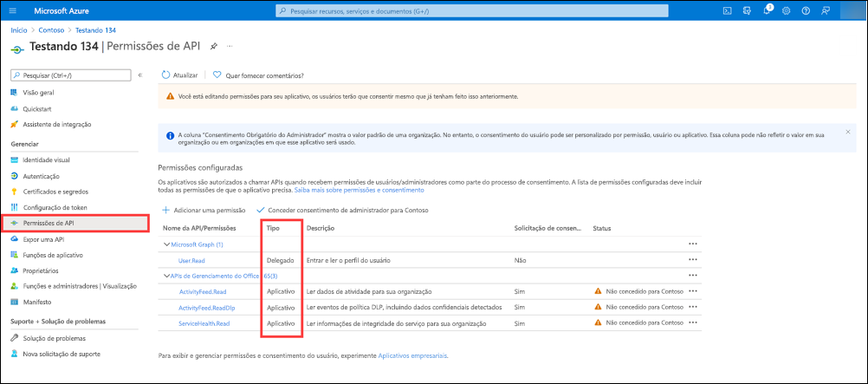Close the blue information banner
This screenshot has width=868, height=384.
(x=847, y=132)
